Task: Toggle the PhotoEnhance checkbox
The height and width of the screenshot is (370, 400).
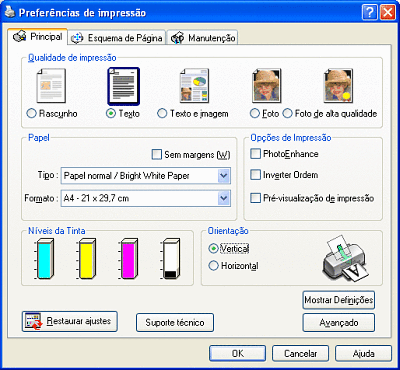Action: point(255,154)
